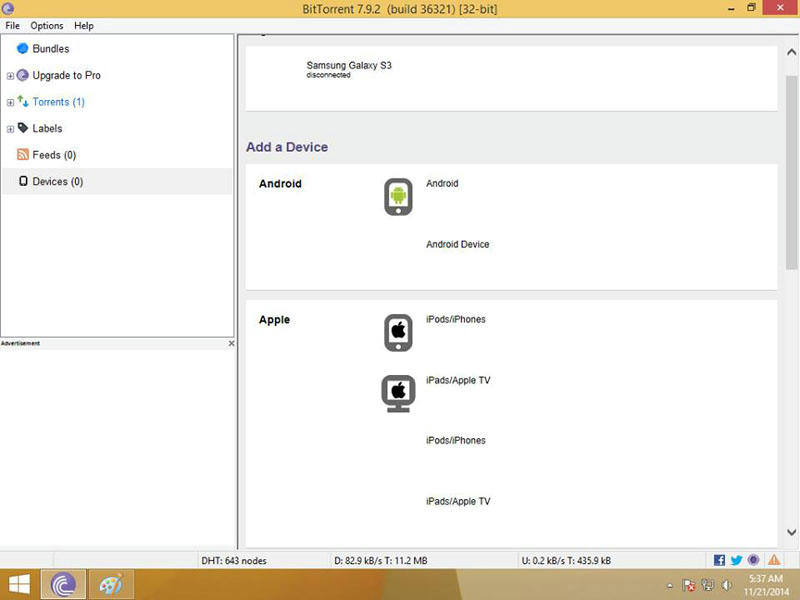Screen dimensions: 800x600
Task: Click the Apple iPhone device icon
Action: (x=398, y=333)
